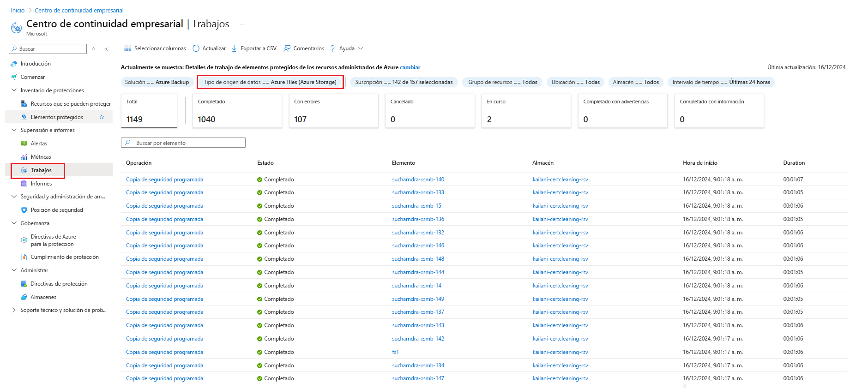Open element link sucharndra-xsmb-15

pos(416,206)
